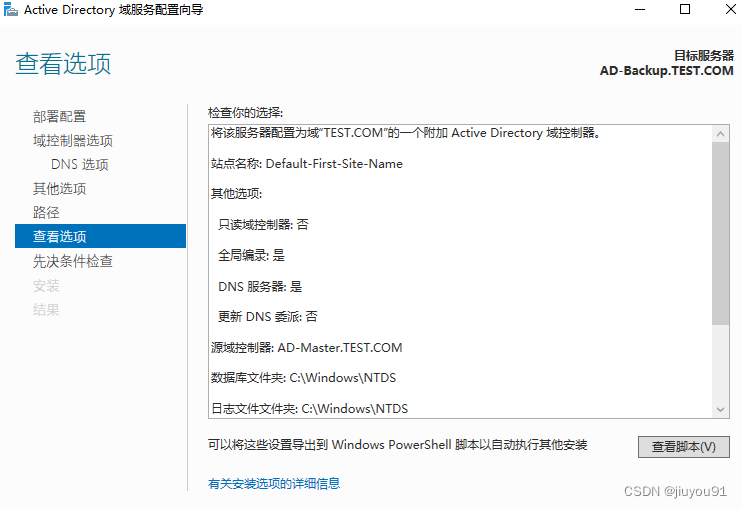This screenshot has height=508, width=742.
Task: Click the wizard title bar icon
Action: pos(10,9)
